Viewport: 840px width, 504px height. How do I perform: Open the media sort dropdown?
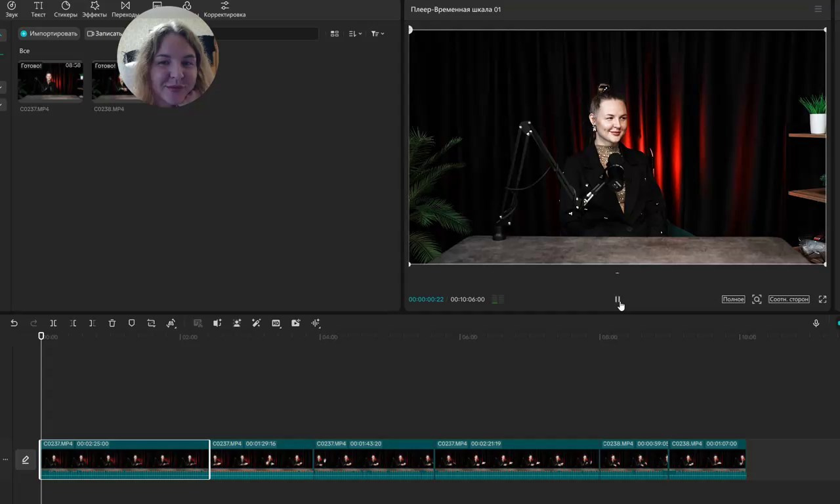(x=355, y=33)
